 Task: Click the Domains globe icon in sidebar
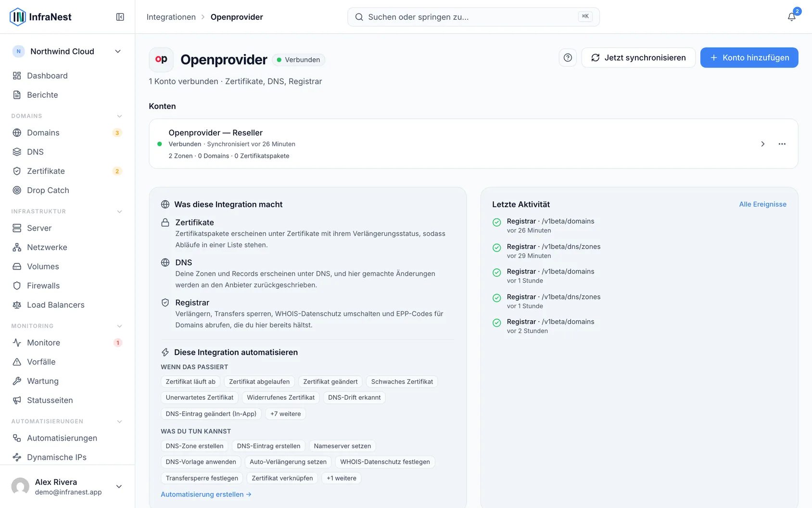[17, 132]
